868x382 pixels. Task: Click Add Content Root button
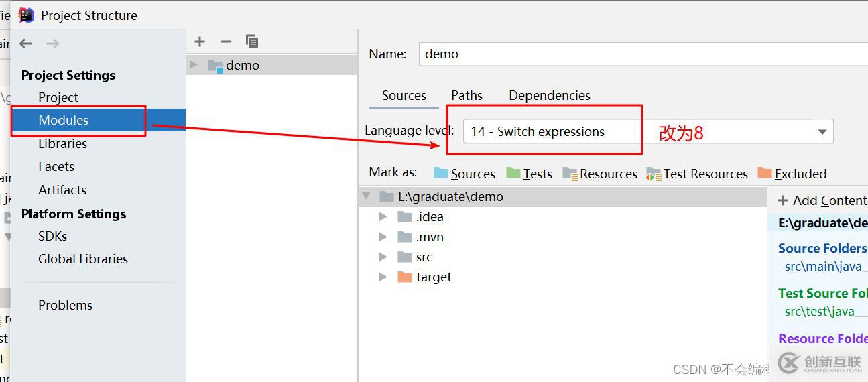(x=822, y=200)
